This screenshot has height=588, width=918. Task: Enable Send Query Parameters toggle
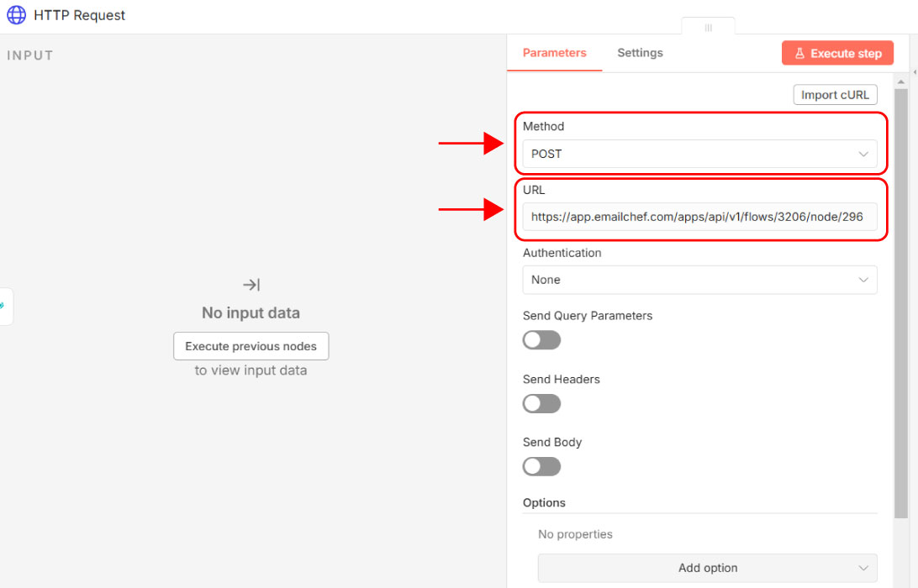tap(541, 340)
